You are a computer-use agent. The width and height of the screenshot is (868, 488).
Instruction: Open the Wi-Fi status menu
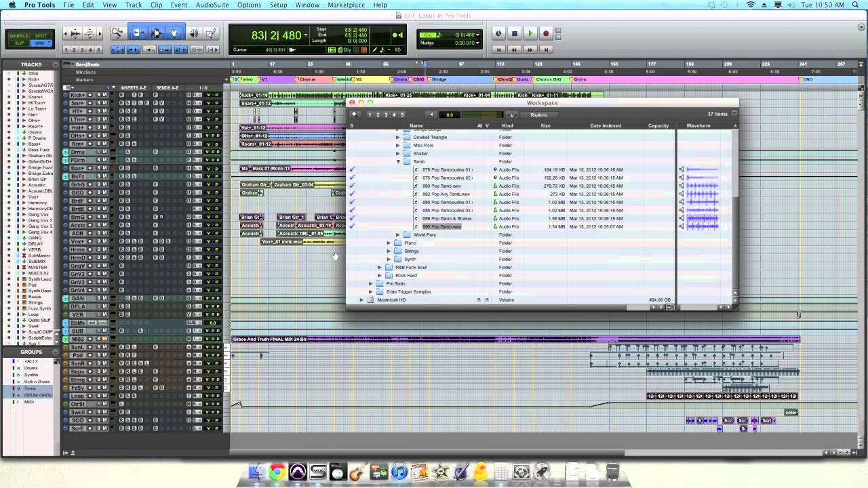(750, 5)
